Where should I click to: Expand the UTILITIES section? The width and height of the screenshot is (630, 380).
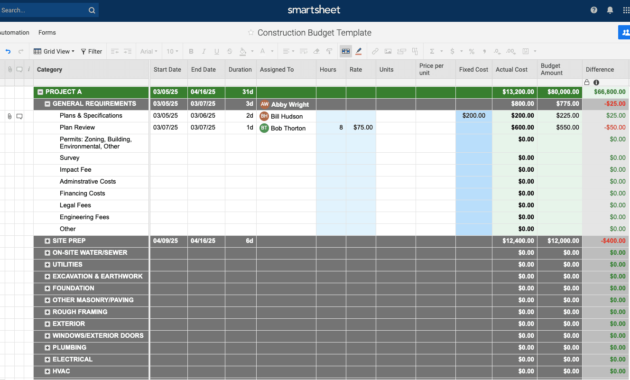click(x=47, y=265)
